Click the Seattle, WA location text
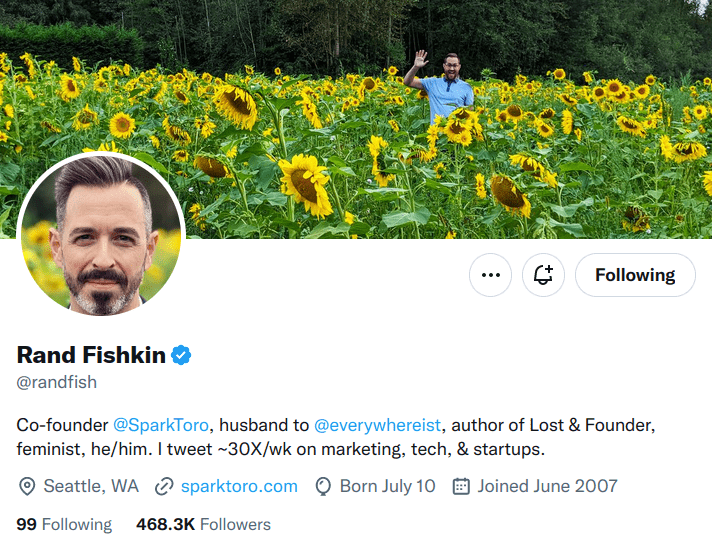This screenshot has width=712, height=543. [91, 486]
